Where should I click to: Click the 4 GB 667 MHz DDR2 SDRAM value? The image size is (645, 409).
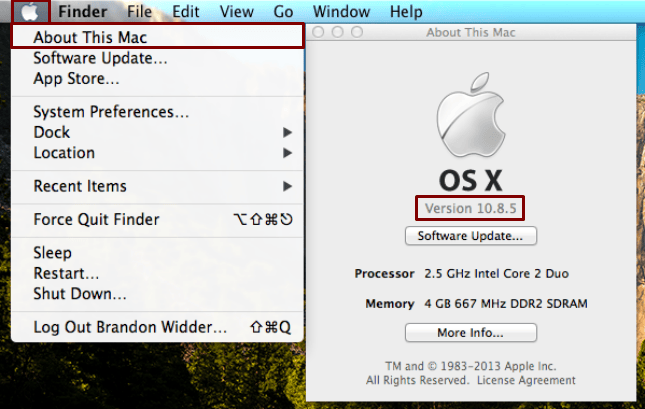coord(506,304)
